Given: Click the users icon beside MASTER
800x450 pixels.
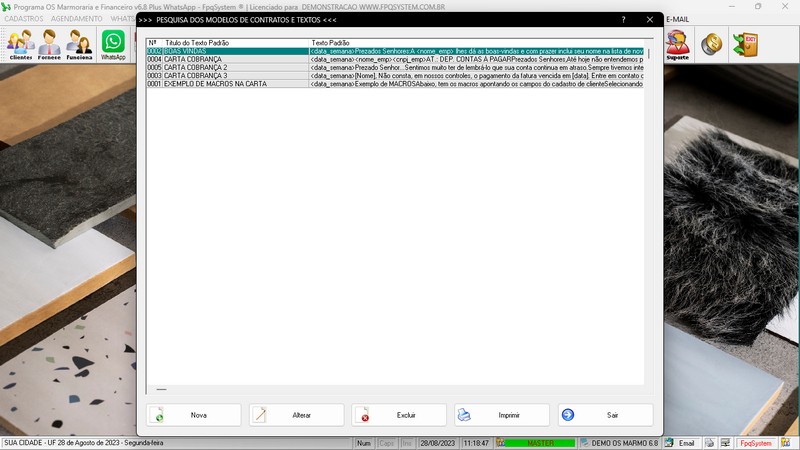Looking at the screenshot, I should [501, 443].
